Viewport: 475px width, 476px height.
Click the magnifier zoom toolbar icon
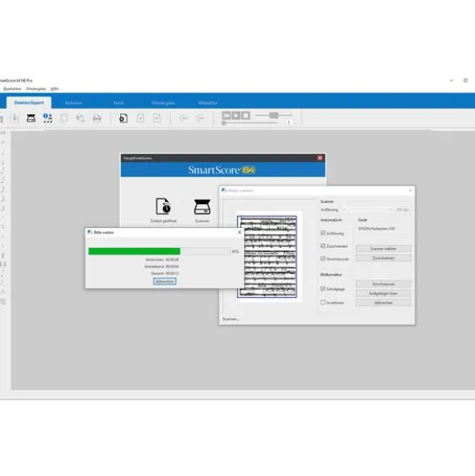tap(81, 118)
